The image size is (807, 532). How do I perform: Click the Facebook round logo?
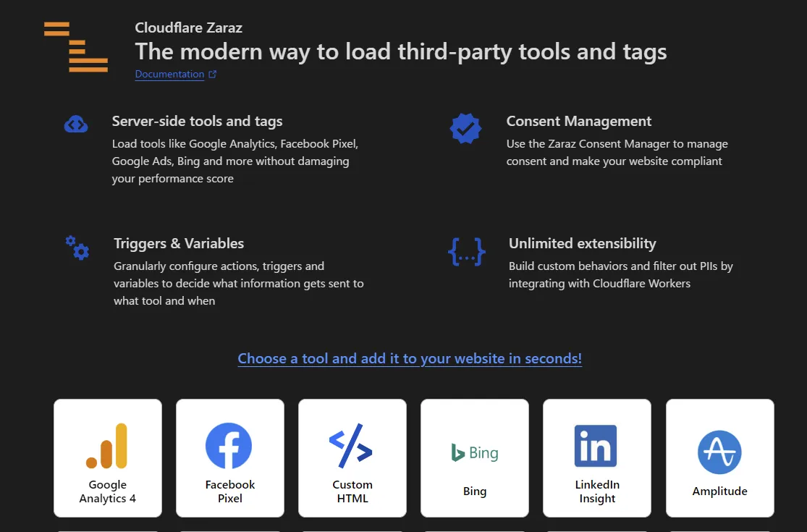point(229,446)
